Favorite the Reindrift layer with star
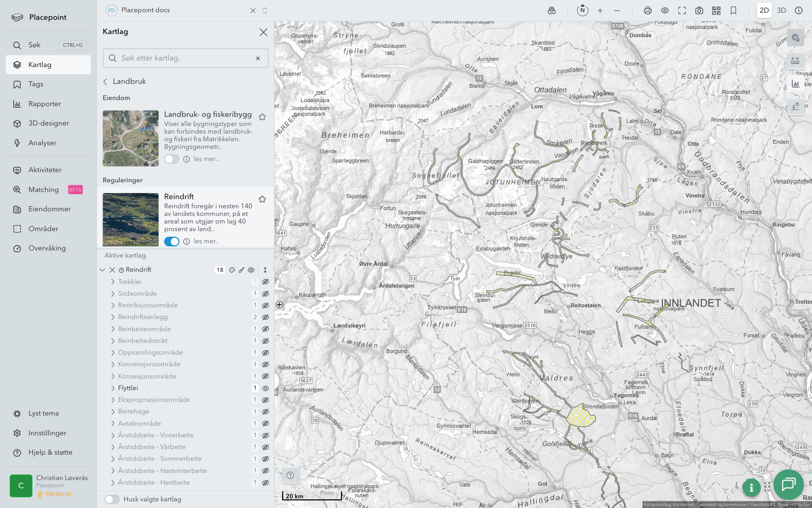The height and width of the screenshot is (508, 812). 262,199
